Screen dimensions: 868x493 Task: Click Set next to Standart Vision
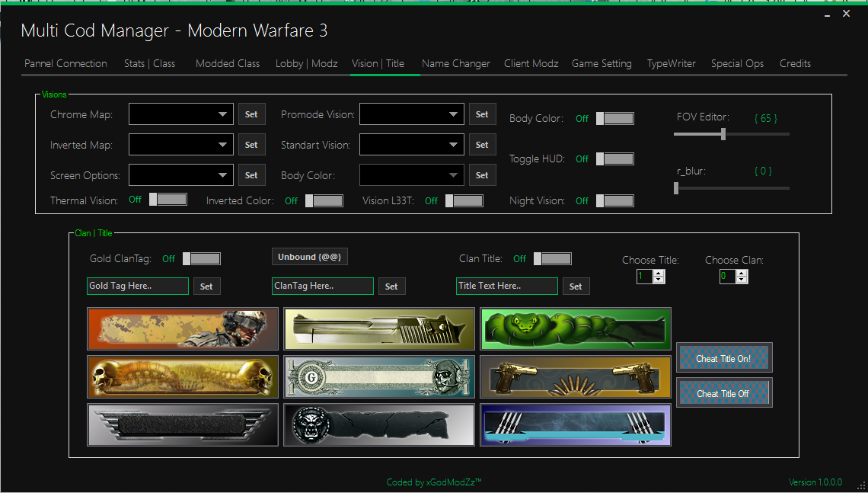(x=482, y=145)
